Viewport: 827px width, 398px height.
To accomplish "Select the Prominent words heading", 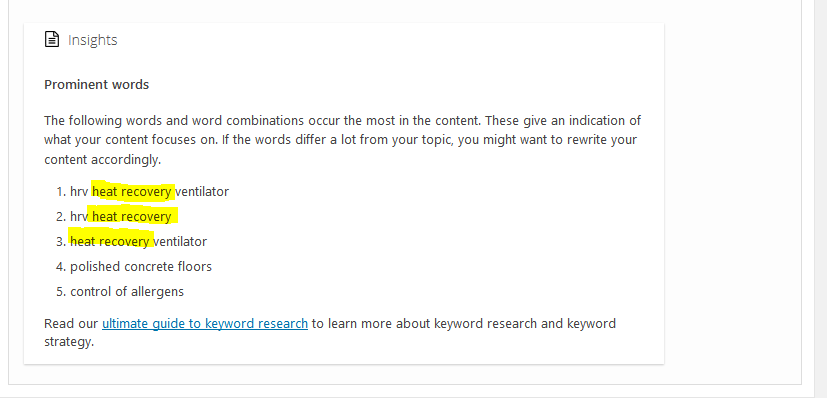I will coord(97,84).
